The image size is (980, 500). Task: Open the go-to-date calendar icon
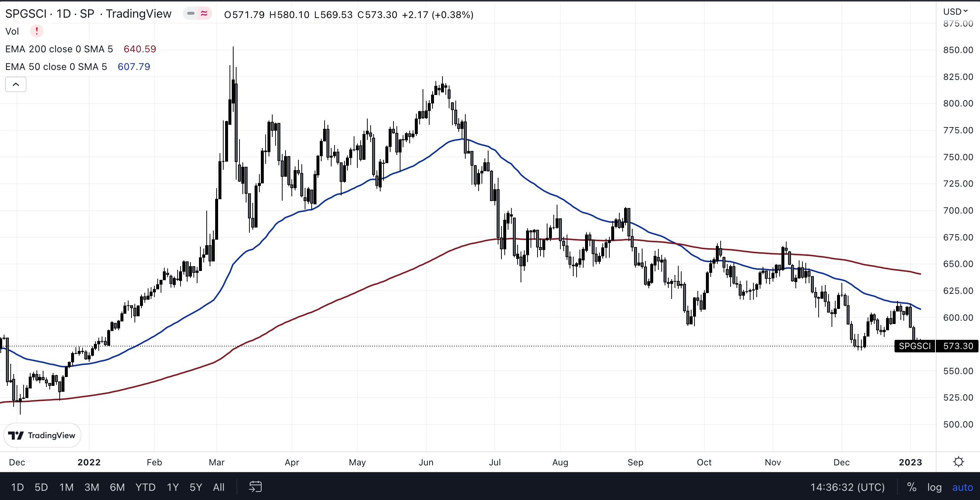pos(255,487)
